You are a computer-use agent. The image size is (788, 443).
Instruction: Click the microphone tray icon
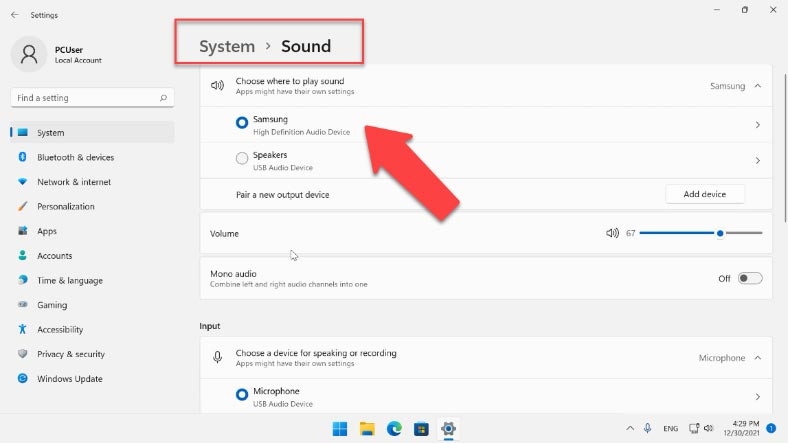tap(647, 428)
